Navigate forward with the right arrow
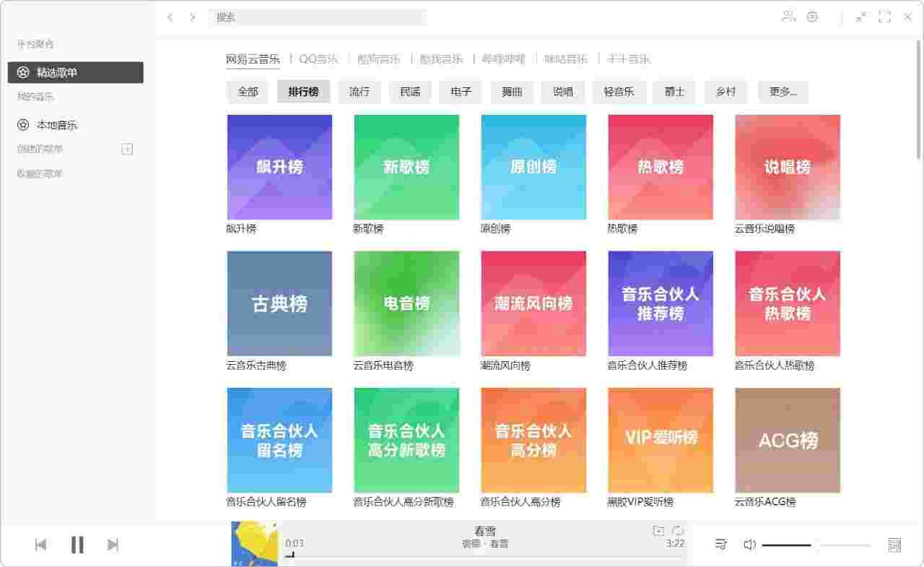Screen dimensions: 924x567 click(x=193, y=17)
